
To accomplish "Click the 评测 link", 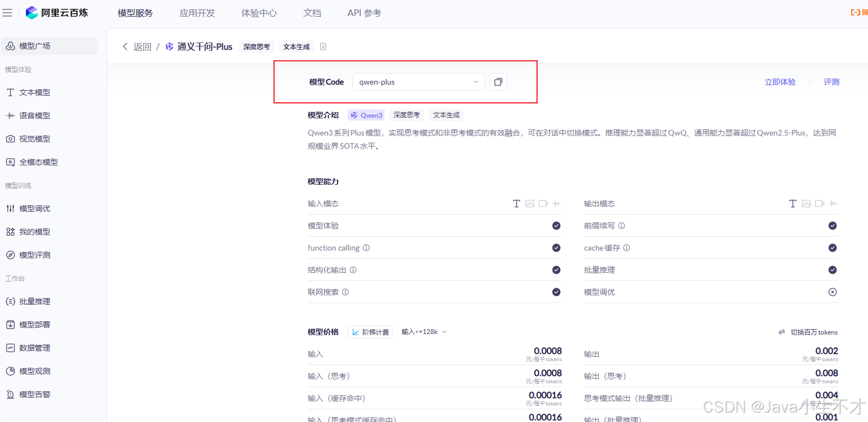I will (832, 82).
